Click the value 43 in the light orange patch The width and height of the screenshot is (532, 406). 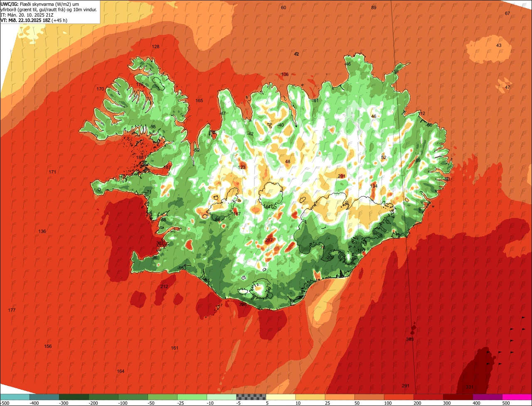pyautogui.click(x=499, y=45)
